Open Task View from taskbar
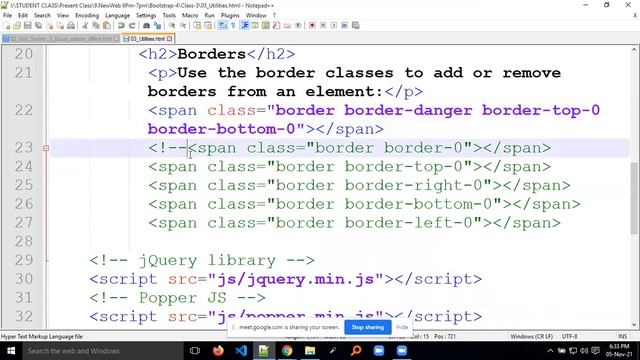640x360 pixels. (x=195, y=351)
